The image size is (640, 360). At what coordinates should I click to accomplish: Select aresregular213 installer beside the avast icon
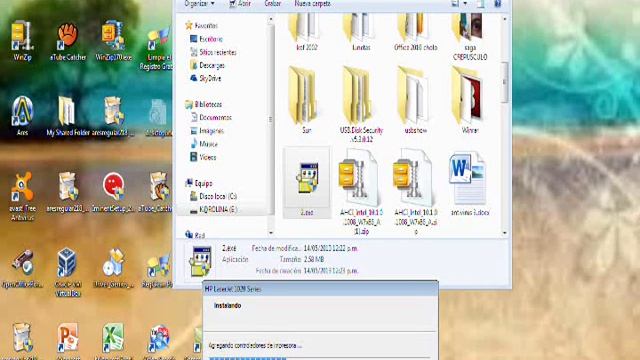[67, 191]
